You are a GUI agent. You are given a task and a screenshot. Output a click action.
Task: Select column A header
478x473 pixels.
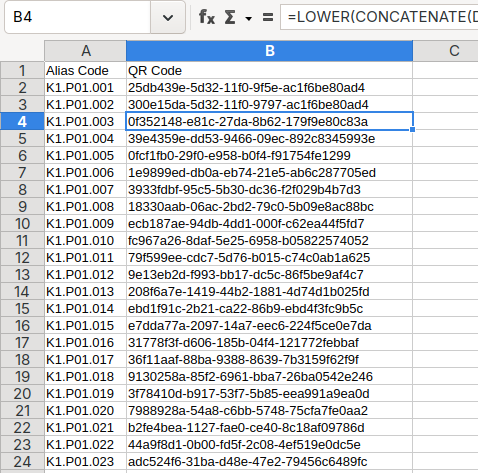point(86,51)
